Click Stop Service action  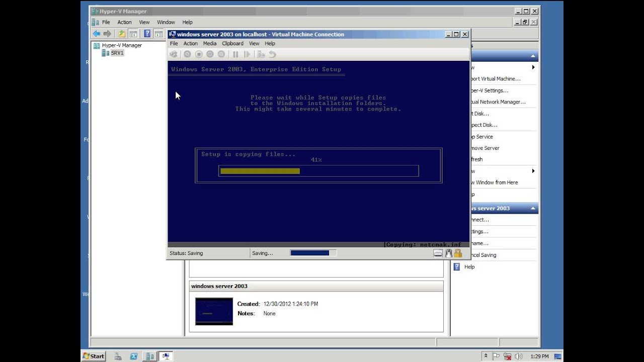(481, 137)
